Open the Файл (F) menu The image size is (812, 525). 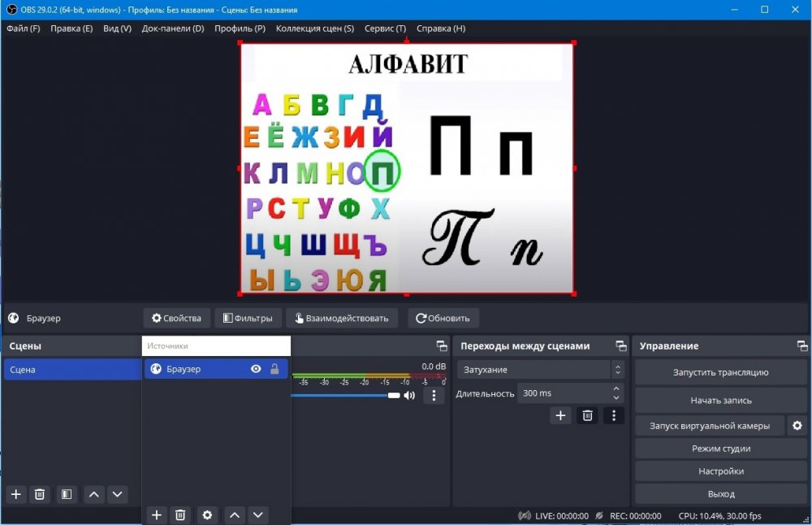click(23, 28)
